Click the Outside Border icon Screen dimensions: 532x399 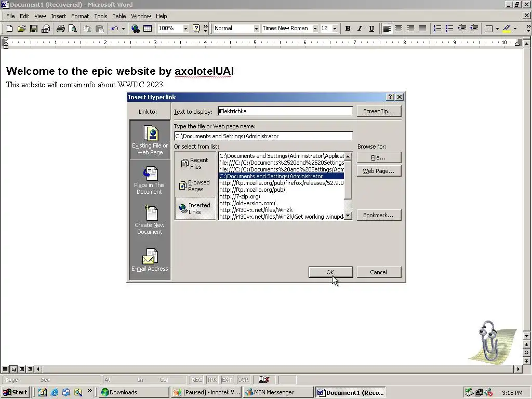(489, 29)
